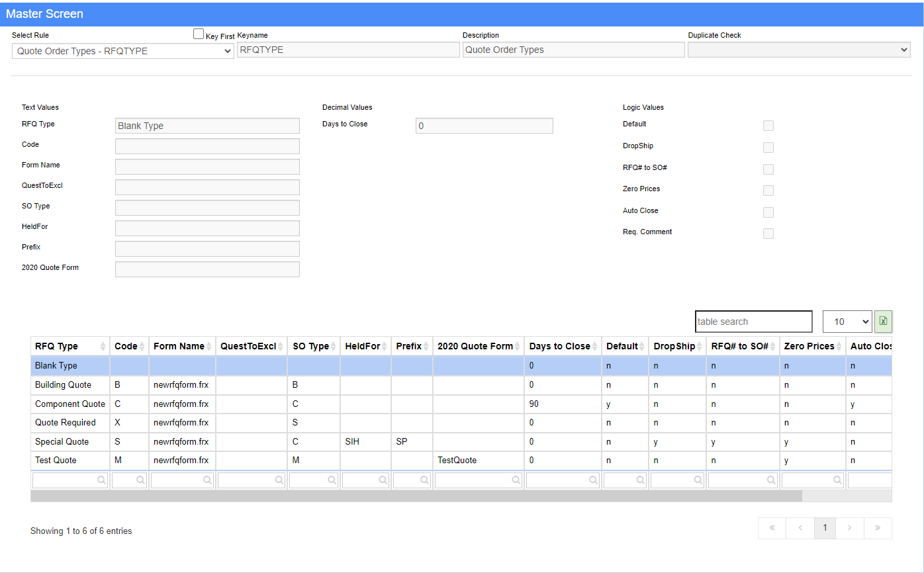Select page 1 in pagination
This screenshot has width=924, height=573.
825,528
